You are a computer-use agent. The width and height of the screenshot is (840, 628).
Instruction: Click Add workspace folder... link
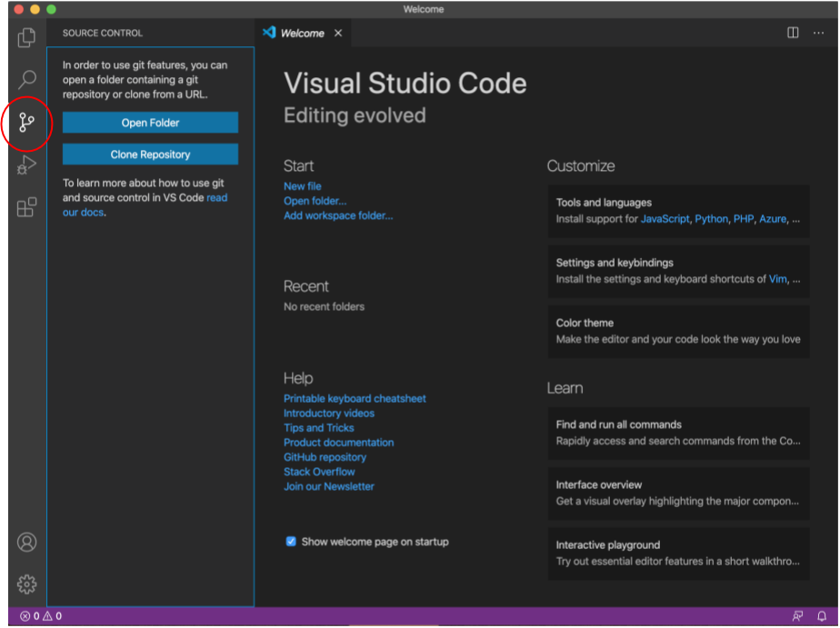click(x=338, y=215)
